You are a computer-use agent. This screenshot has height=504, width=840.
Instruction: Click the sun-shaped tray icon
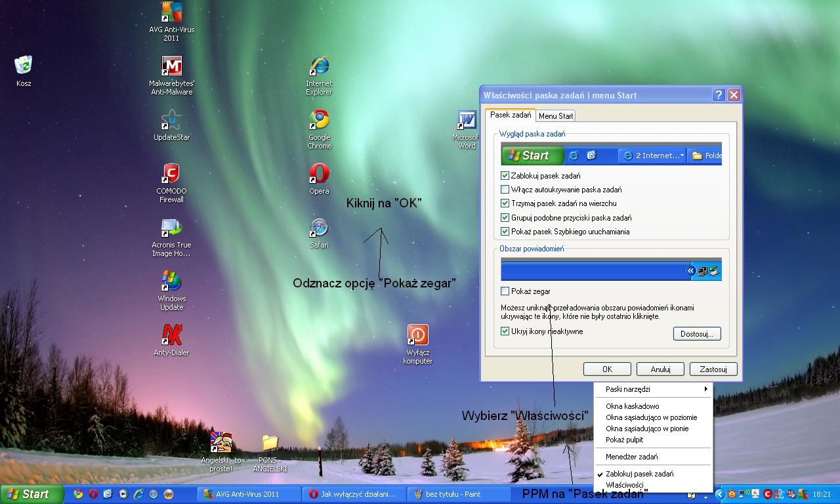pos(732,494)
